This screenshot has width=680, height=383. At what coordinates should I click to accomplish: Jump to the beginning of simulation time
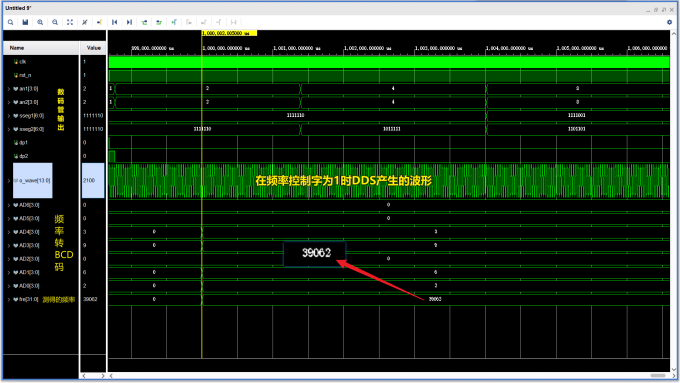pyautogui.click(x=114, y=22)
